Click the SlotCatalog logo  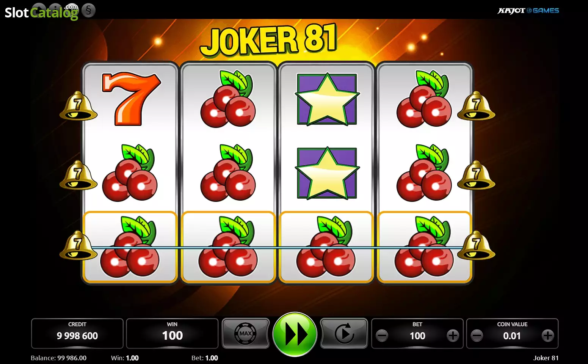41,12
